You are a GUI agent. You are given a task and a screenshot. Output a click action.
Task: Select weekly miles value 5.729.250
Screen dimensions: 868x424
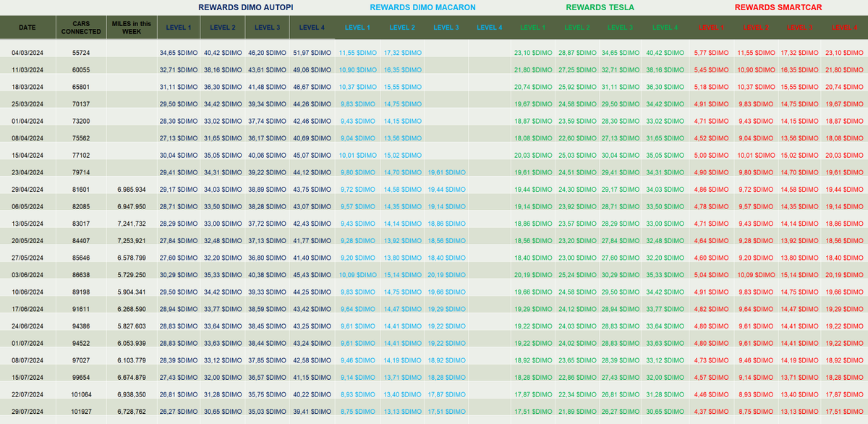click(132, 275)
